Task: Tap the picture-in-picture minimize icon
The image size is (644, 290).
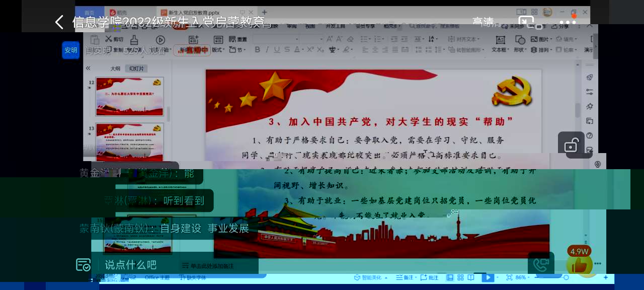Action: pos(526,22)
